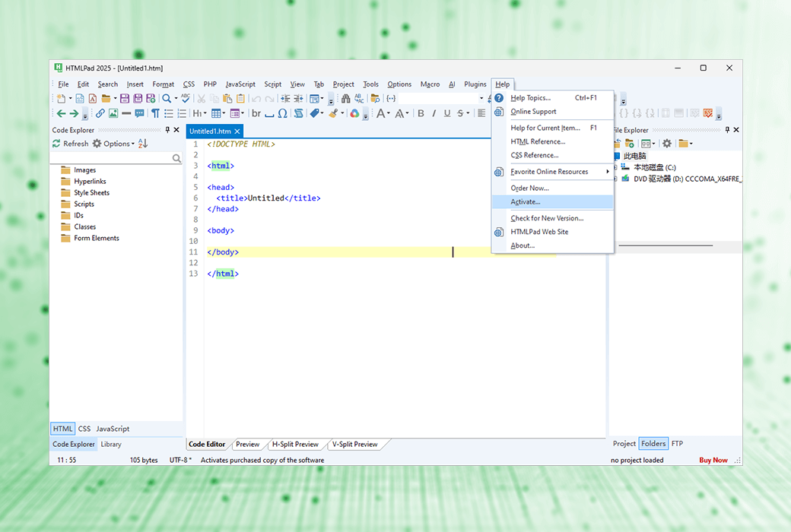The width and height of the screenshot is (791, 532).
Task: Switch to Library tab
Action: (111, 445)
